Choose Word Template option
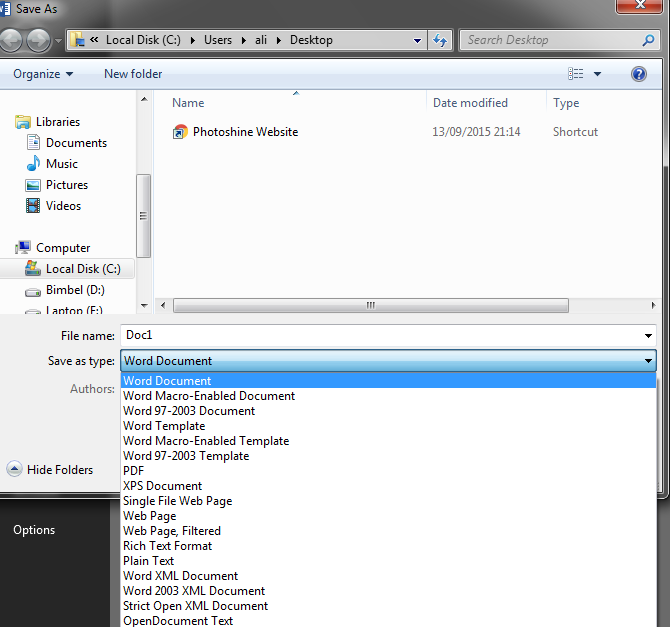The height and width of the screenshot is (627, 670). [x=388, y=426]
